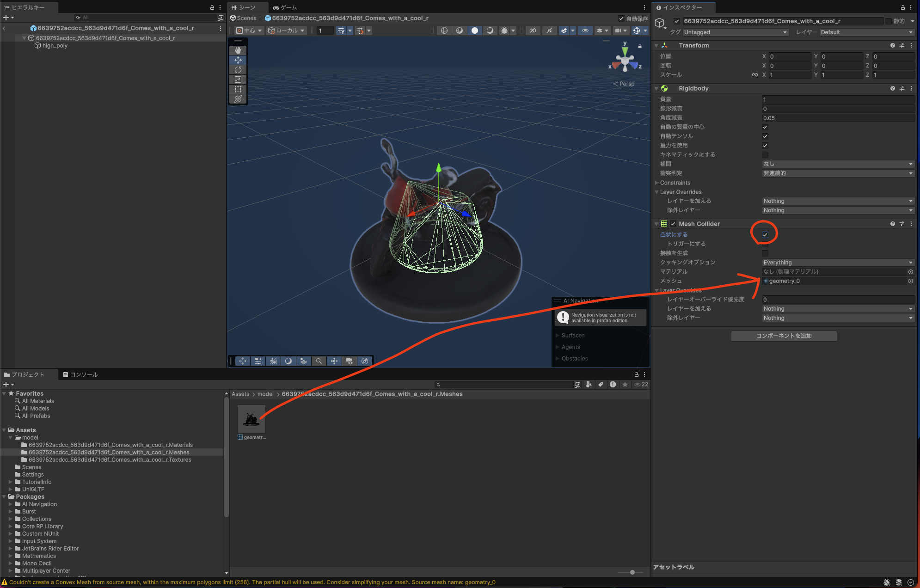The width and height of the screenshot is (920, 588).
Task: Enable the トリガーにする checkbox
Action: (x=765, y=244)
